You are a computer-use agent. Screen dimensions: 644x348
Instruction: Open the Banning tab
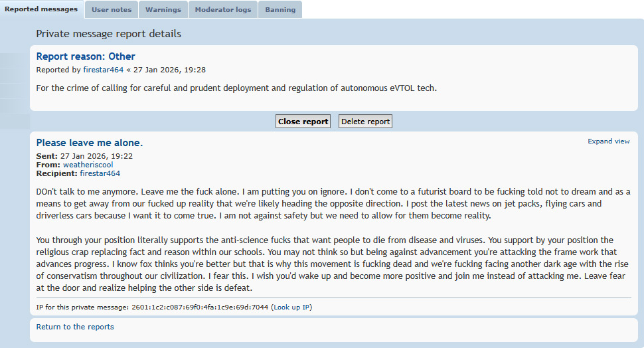(x=280, y=10)
